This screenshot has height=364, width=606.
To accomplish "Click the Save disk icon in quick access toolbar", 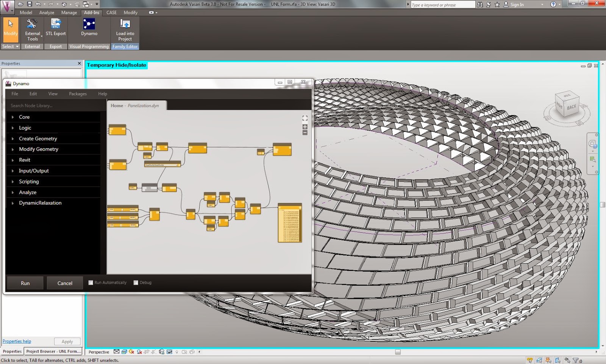I will (30, 4).
